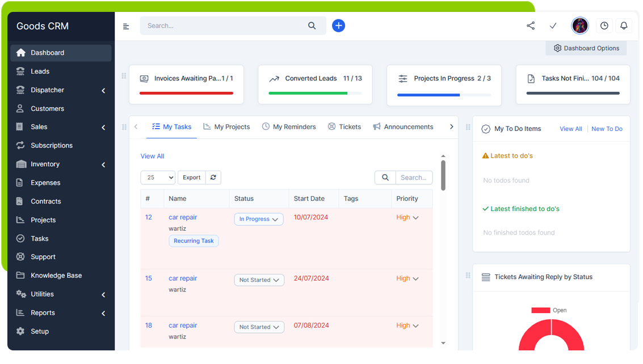The width and height of the screenshot is (643, 364).
Task: Click the blue plus quick-create button
Action: (x=338, y=26)
